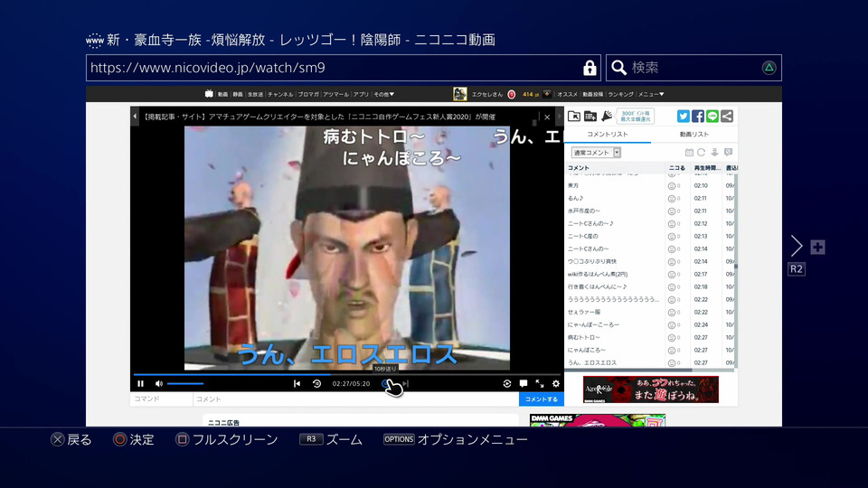This screenshot has width=868, height=488.
Task: Open チャンネル in top navigation
Action: pyautogui.click(x=280, y=94)
